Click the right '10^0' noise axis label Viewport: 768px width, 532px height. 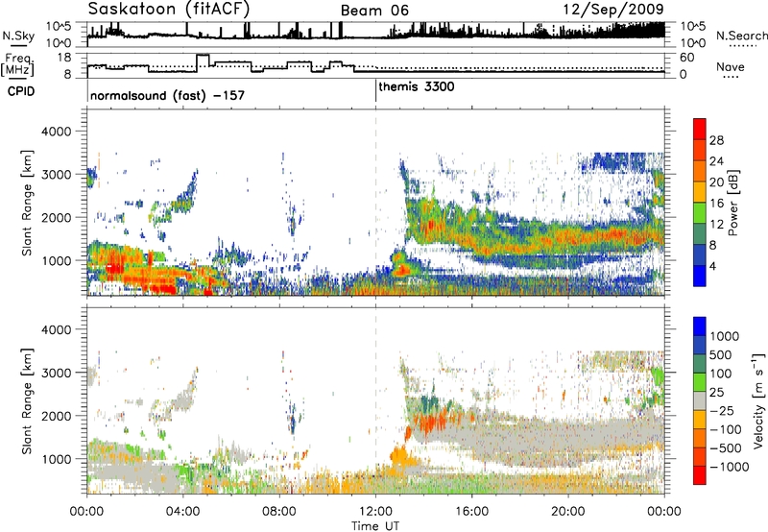pos(693,43)
